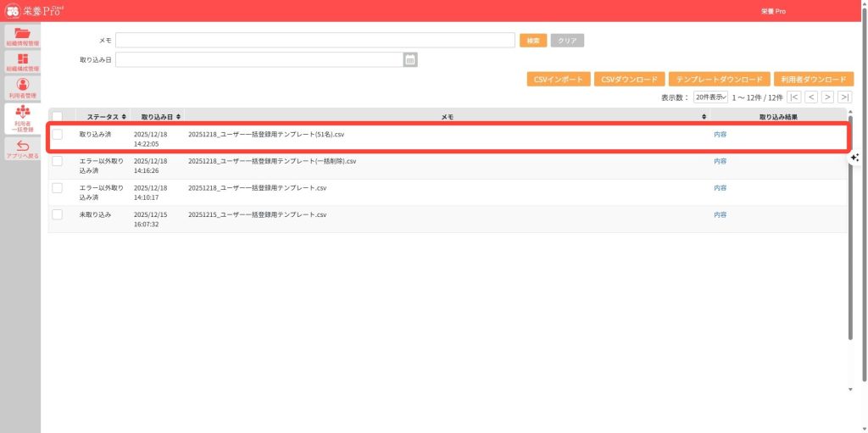Jump to the last page of results
Screen dimensions: 868x433
[844, 97]
